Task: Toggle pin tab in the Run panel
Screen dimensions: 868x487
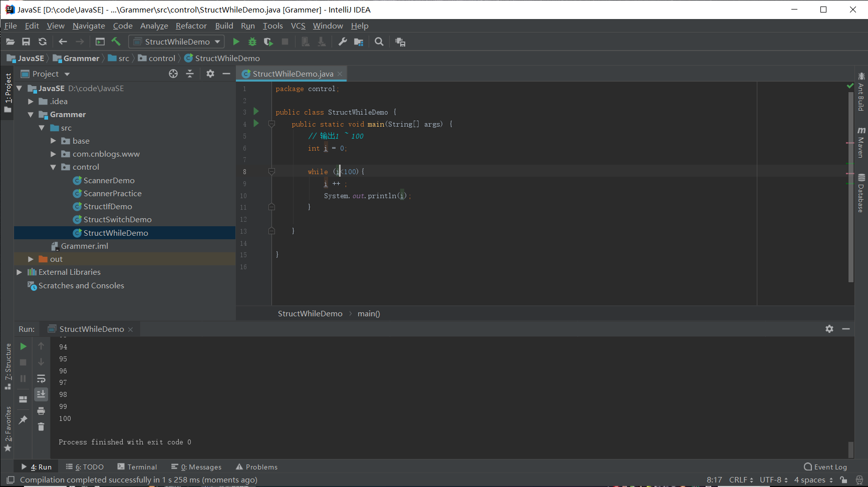Action: [23, 420]
